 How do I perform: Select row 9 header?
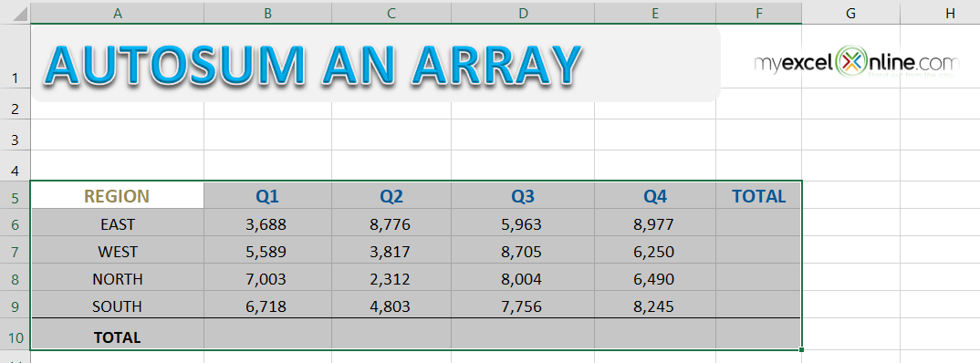pyautogui.click(x=15, y=305)
